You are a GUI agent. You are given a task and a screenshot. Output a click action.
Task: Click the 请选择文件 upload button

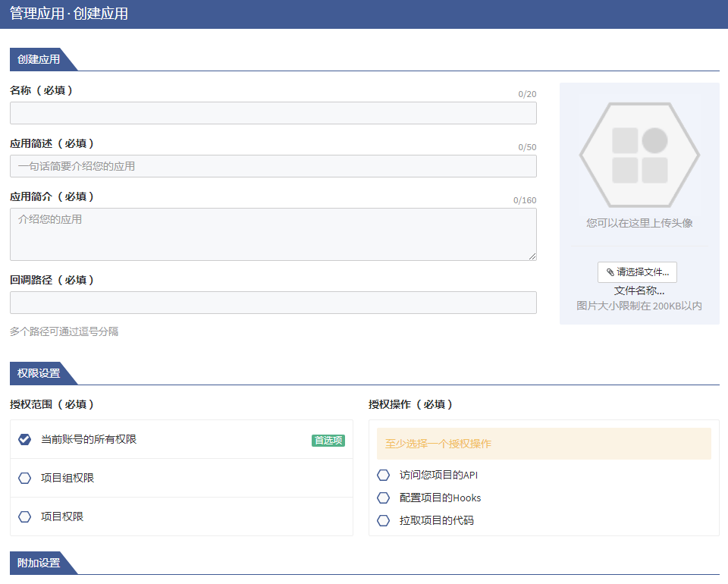(637, 272)
